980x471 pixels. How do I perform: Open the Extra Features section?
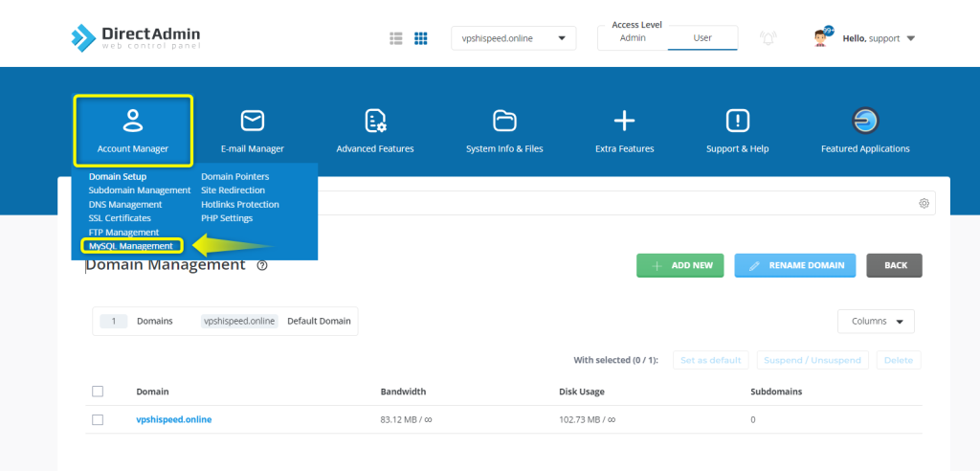(624, 131)
